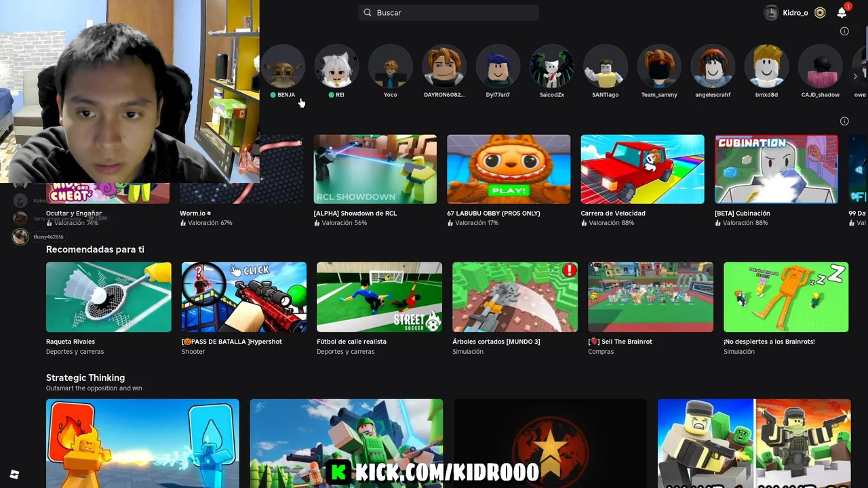Open Sell The Brainrot thumbnail

pyautogui.click(x=650, y=298)
